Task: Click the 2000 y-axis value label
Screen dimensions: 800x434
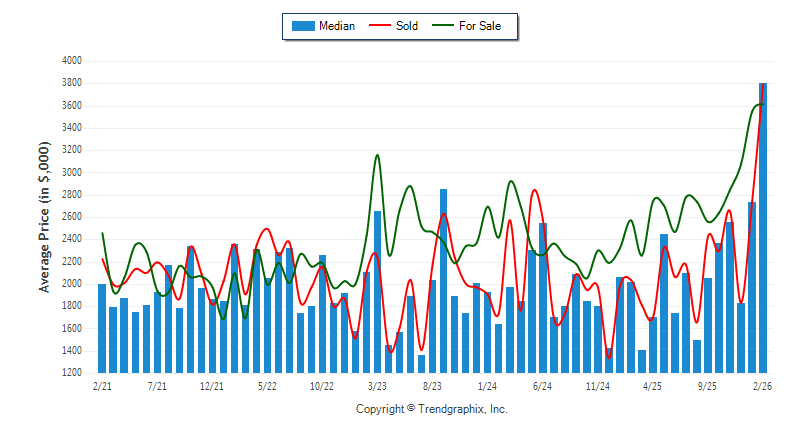Action: (70, 284)
